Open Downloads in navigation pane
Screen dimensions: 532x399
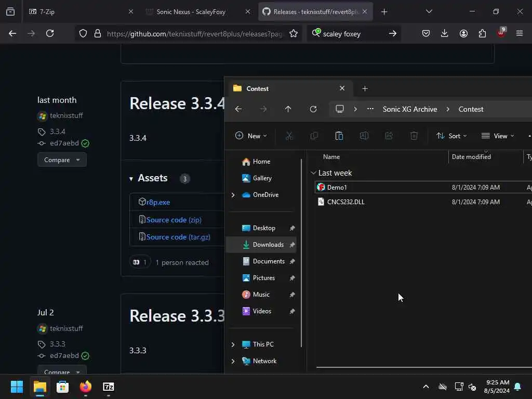click(x=261, y=245)
